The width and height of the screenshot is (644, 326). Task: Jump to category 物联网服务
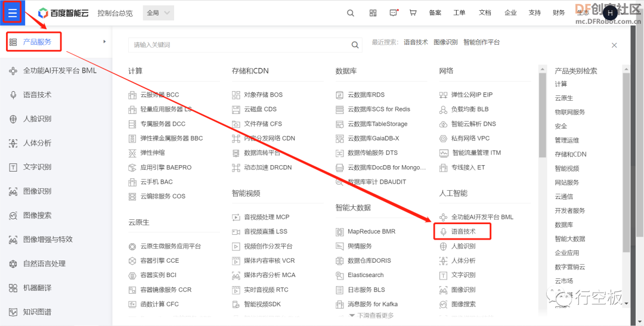(569, 112)
